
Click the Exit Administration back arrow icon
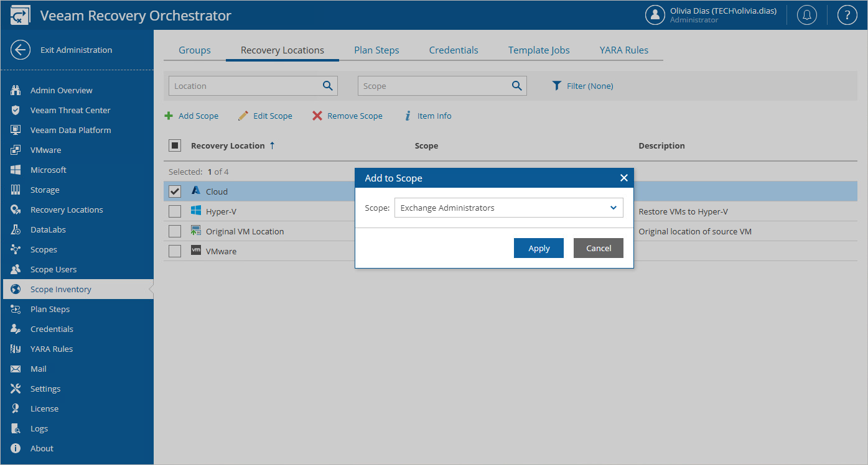point(21,50)
